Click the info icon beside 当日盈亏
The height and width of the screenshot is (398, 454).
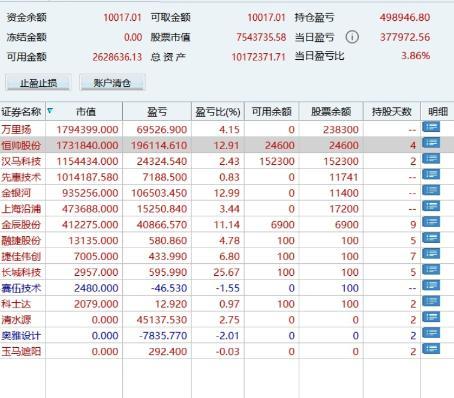(x=352, y=37)
